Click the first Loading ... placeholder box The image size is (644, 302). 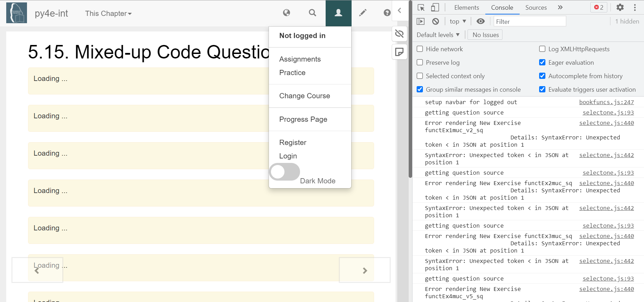click(x=201, y=81)
